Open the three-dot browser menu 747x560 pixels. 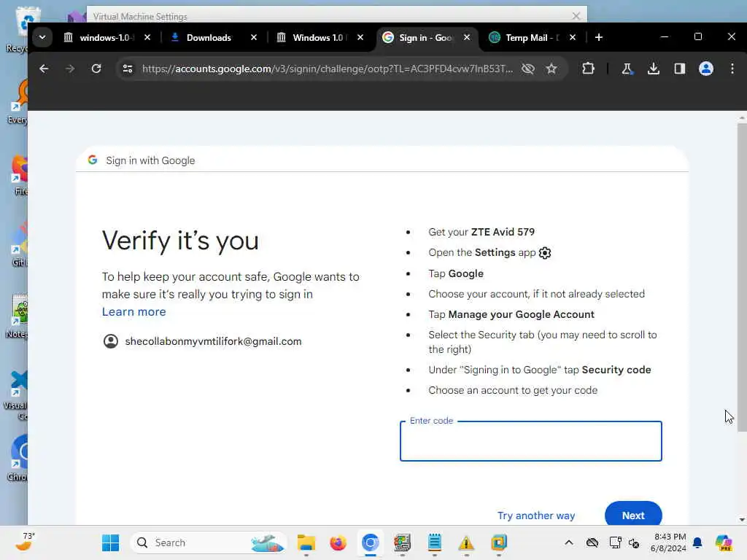732,69
